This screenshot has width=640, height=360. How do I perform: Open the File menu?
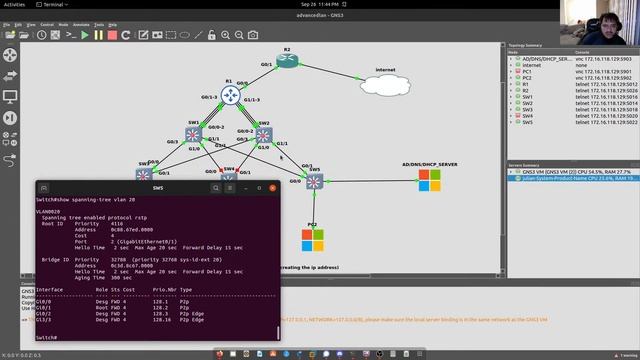(x=7, y=25)
